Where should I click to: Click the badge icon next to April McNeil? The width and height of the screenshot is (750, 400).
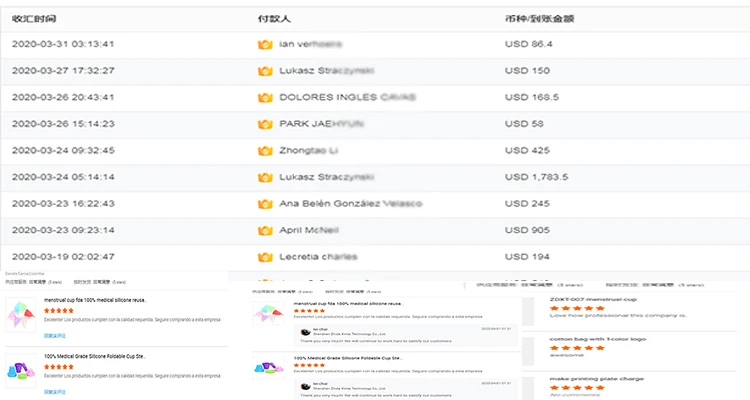[265, 230]
